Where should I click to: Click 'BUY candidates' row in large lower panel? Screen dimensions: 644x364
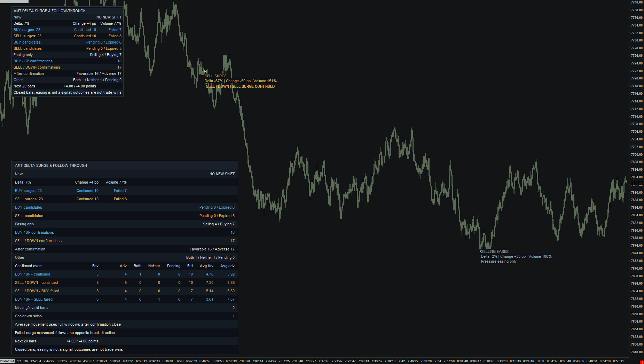[x=125, y=207]
